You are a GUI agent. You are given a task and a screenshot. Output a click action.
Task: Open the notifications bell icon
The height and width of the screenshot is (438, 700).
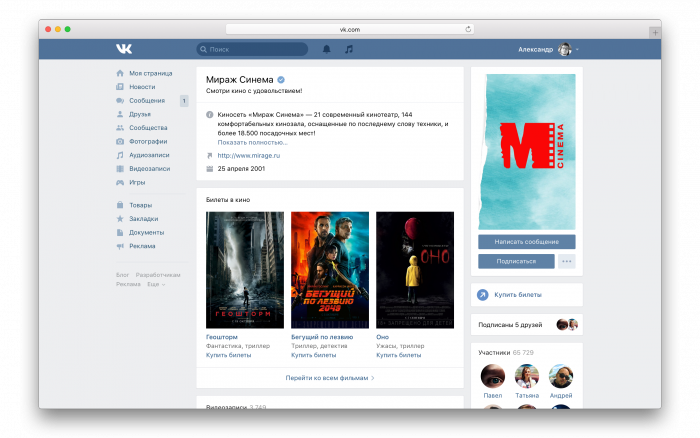tap(327, 49)
